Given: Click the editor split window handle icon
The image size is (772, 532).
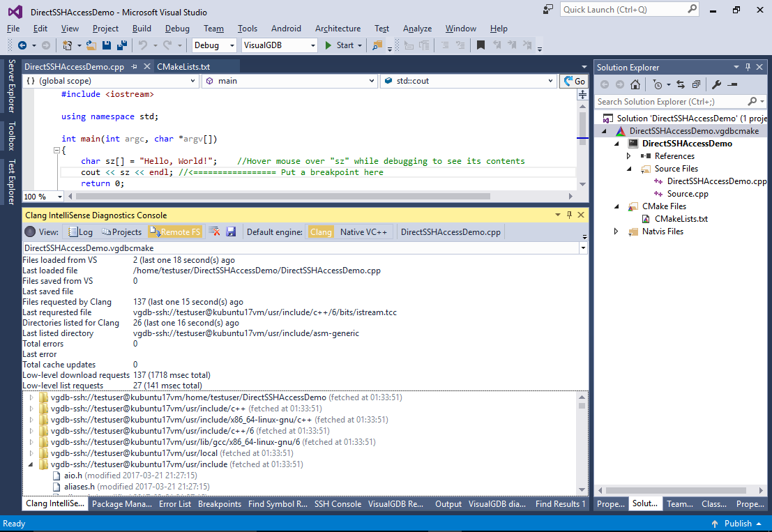Looking at the screenshot, I should pyautogui.click(x=582, y=95).
